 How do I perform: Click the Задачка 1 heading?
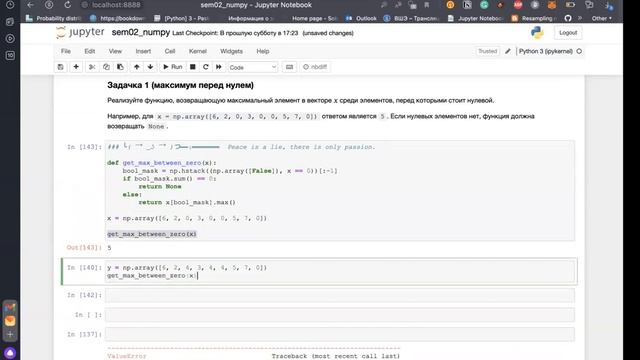pyautogui.click(x=180, y=85)
